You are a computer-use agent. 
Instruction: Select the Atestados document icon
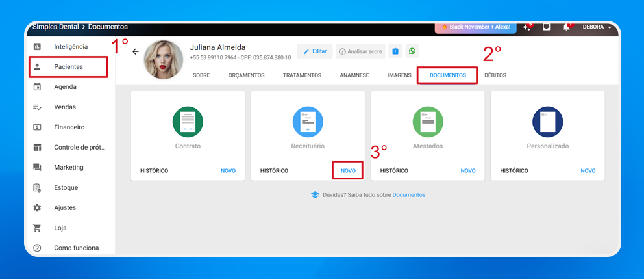pos(428,121)
